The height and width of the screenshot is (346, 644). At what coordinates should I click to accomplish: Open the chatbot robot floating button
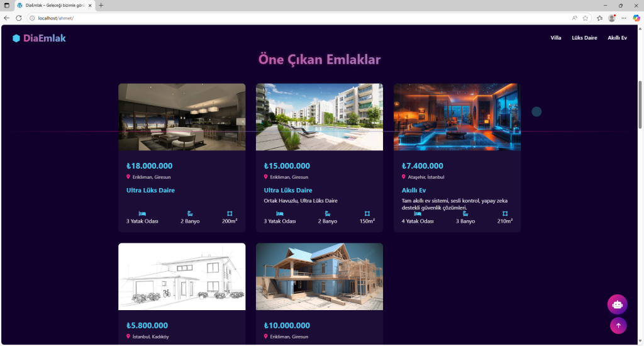pyautogui.click(x=618, y=304)
